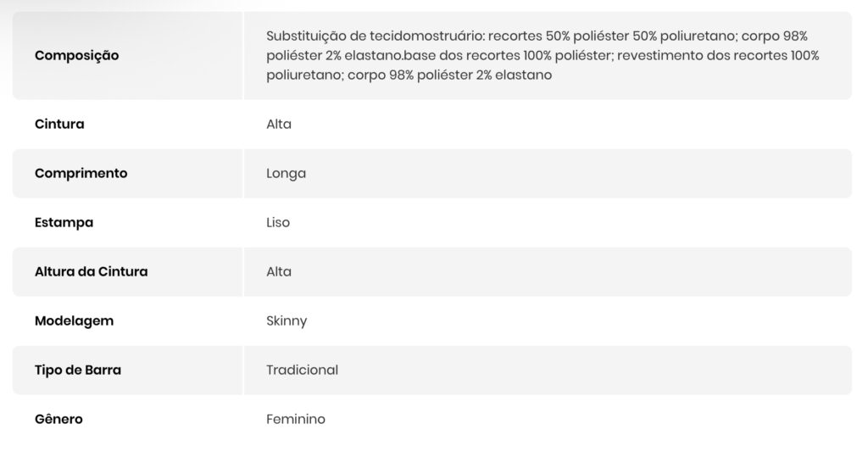Select the Estampa label
The image size is (868, 457).
[64, 222]
